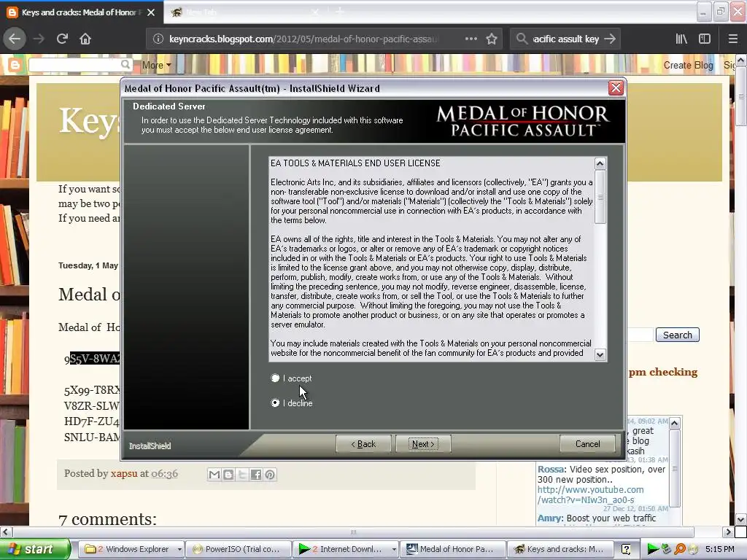
Task: Share post to Facebook icon
Action: pos(256,474)
